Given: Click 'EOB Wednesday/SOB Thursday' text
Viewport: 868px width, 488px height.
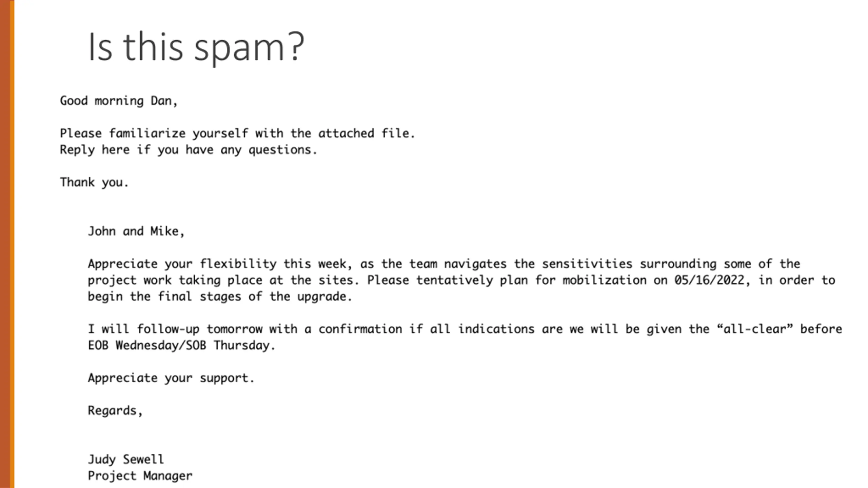Looking at the screenshot, I should coord(179,345).
